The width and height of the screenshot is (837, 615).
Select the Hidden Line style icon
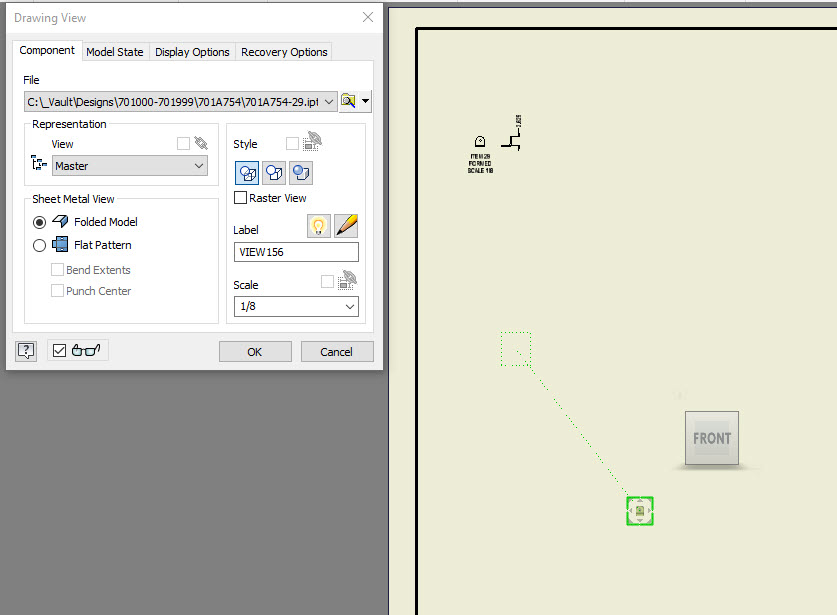[247, 172]
